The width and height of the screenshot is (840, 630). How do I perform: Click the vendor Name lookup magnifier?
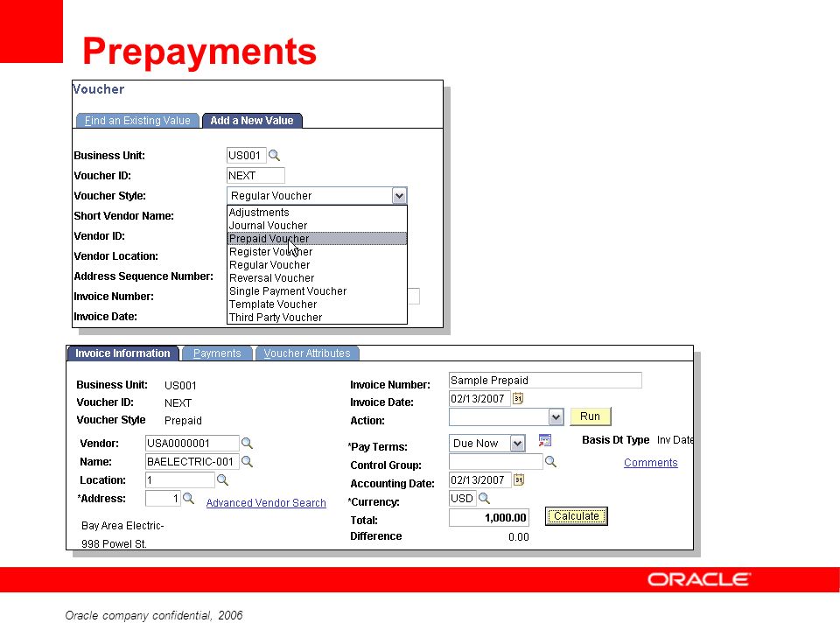pos(247,461)
